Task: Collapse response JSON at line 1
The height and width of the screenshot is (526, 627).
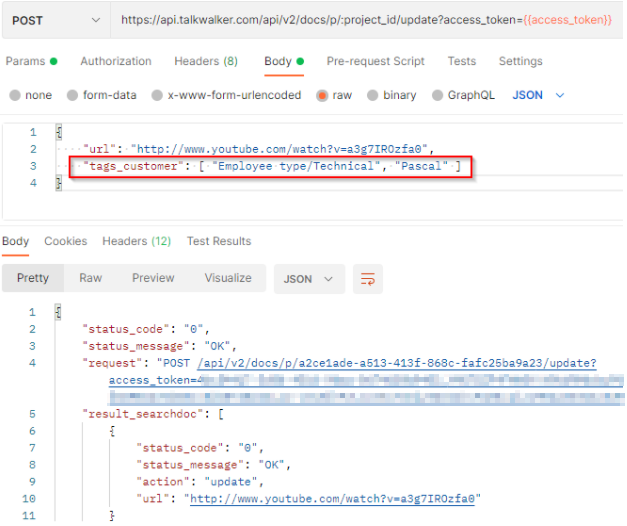Action: [x=58, y=312]
